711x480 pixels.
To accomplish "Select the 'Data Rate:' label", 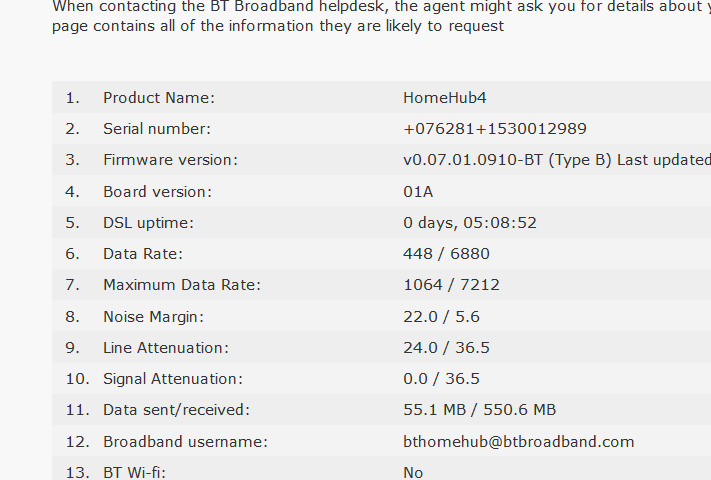I will 143,254.
